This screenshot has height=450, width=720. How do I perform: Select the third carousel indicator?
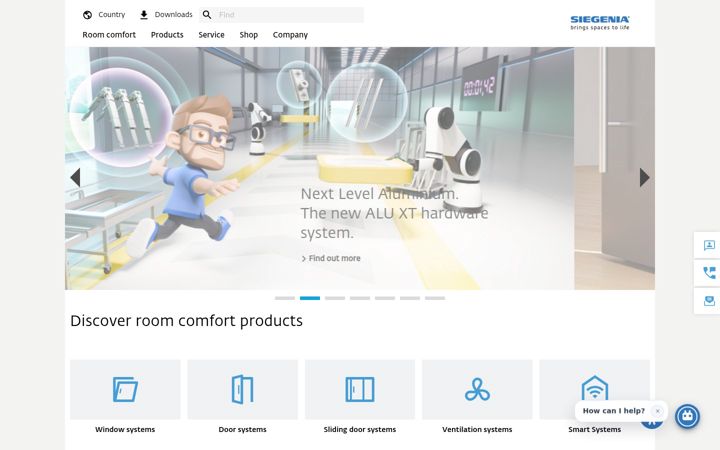335,298
